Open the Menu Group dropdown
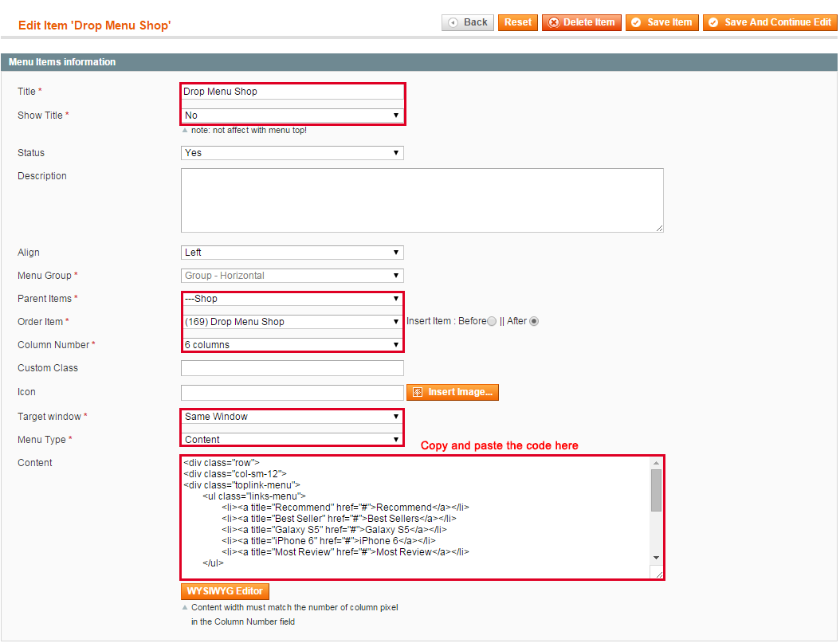Screen dimensions: 840x643 292,276
